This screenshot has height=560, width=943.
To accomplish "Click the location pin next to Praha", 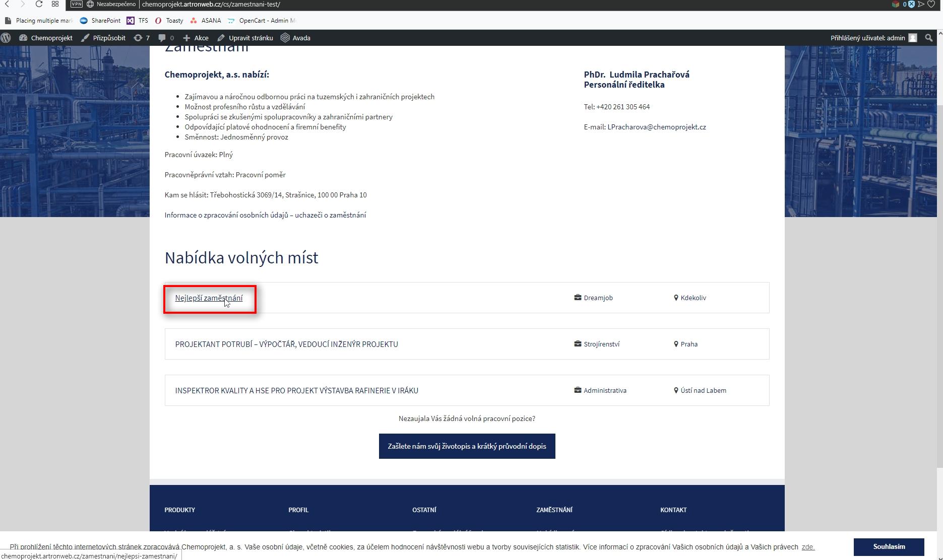I will [675, 344].
